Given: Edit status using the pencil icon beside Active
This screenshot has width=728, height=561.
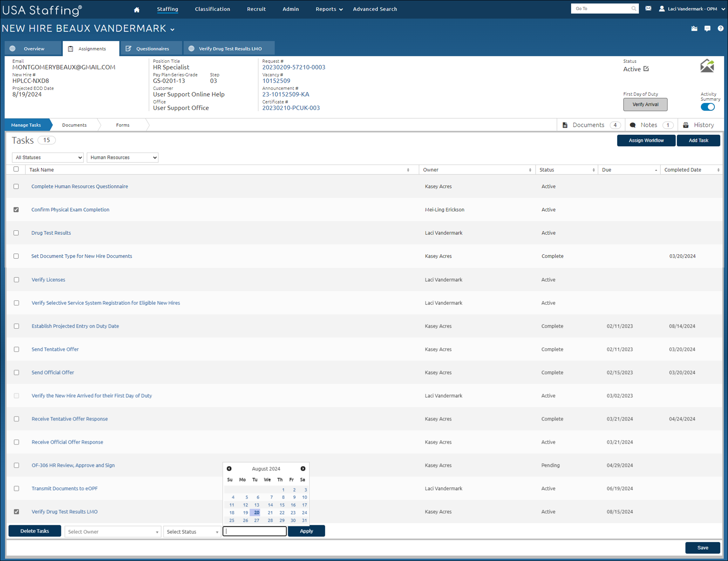Looking at the screenshot, I should [646, 69].
